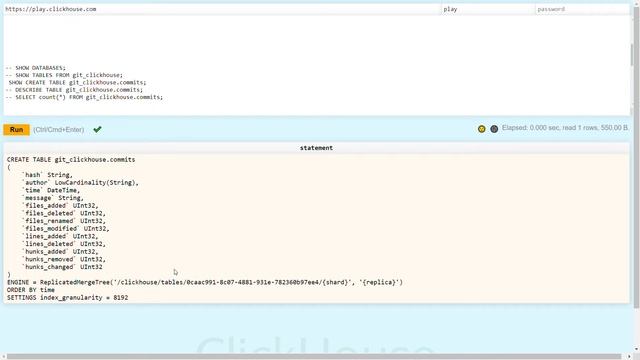Toggle the dark theme icon
The height and width of the screenshot is (360, 640).
click(494, 129)
